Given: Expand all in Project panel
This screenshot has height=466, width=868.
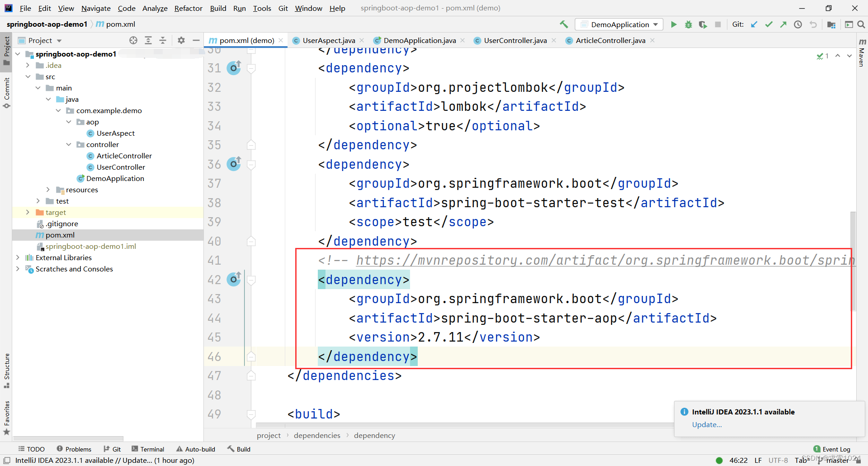Looking at the screenshot, I should [148, 40].
